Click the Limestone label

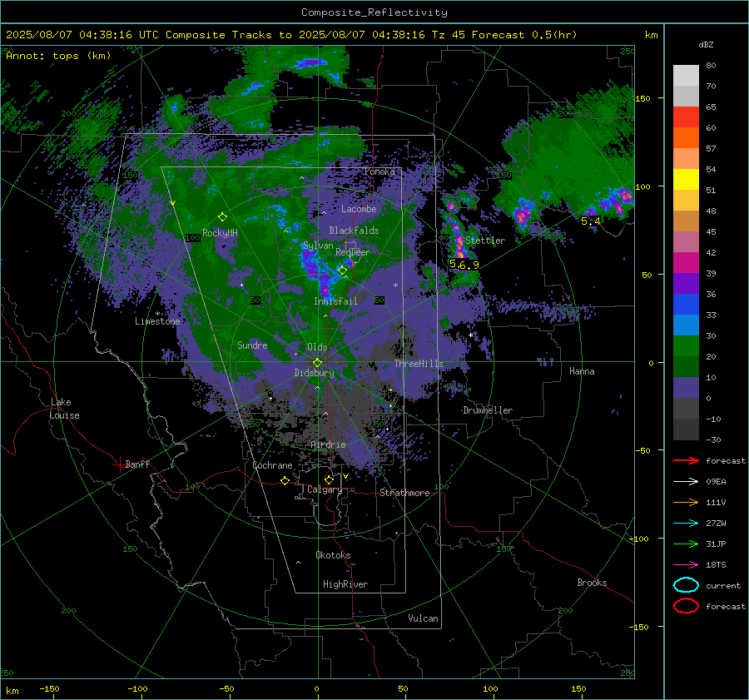click(157, 321)
